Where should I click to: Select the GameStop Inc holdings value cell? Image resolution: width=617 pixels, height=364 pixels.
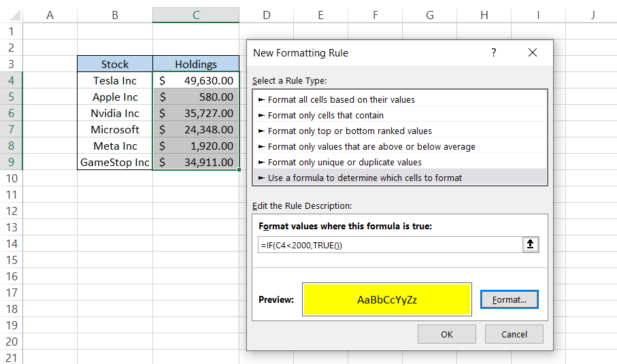(x=196, y=162)
